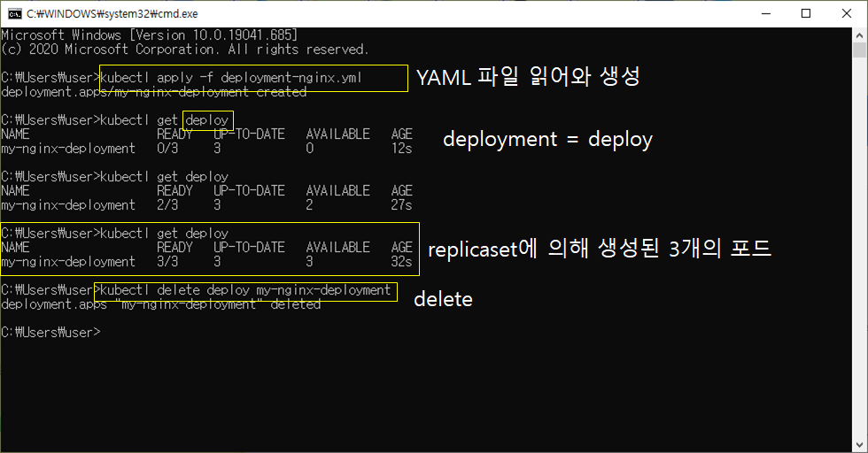Click the scrollbar down arrow

coord(859,445)
